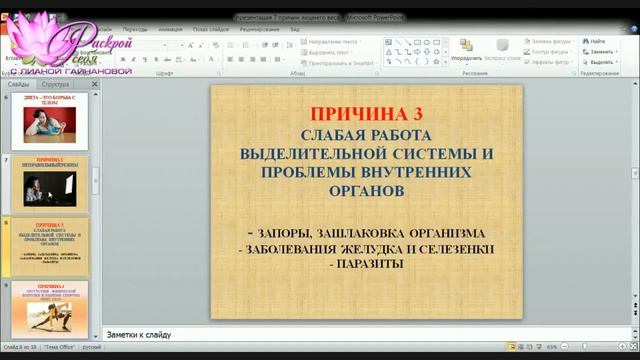Start slide show from status bar
The height and width of the screenshot is (360, 640).
tap(539, 347)
